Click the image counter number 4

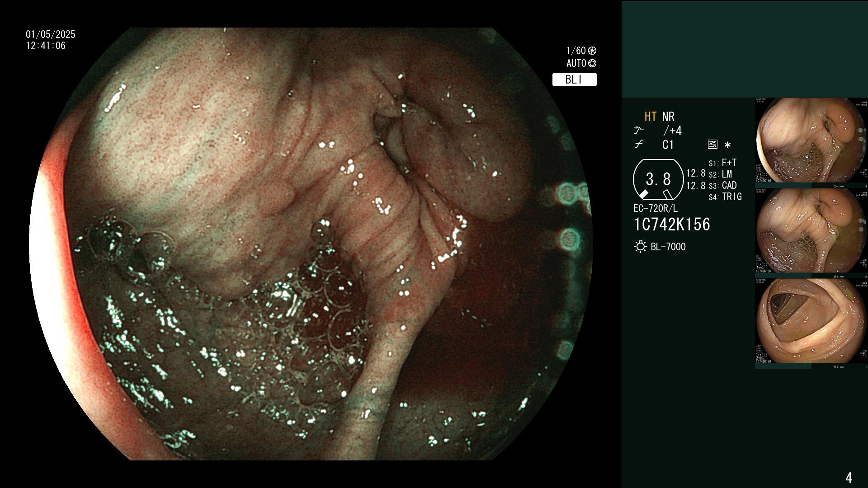point(849,478)
